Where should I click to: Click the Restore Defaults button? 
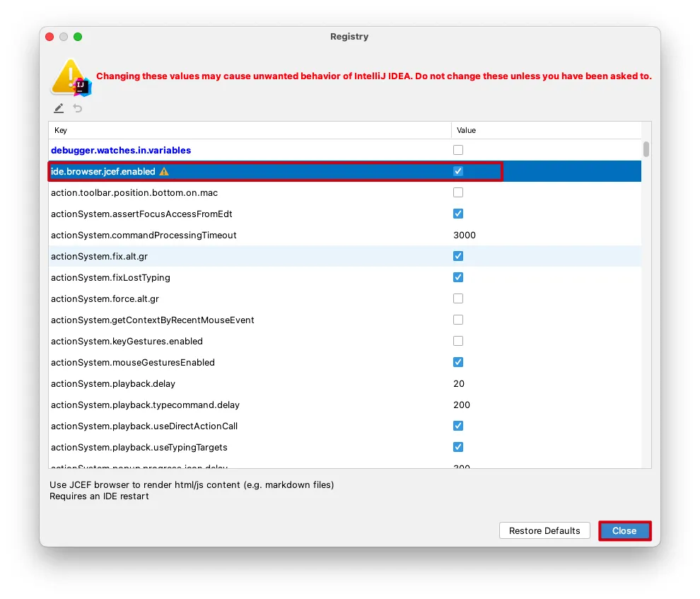pos(544,530)
